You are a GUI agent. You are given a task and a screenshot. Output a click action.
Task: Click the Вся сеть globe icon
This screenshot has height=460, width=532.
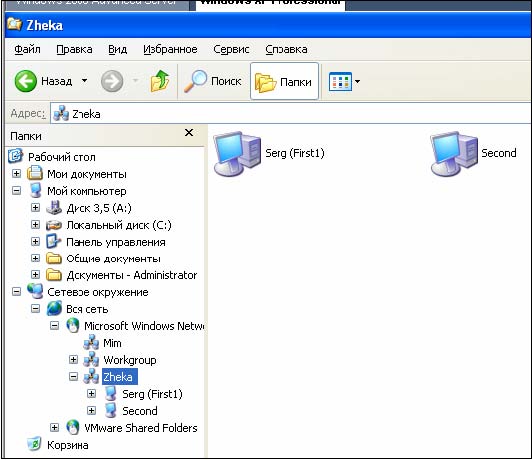pos(54,308)
